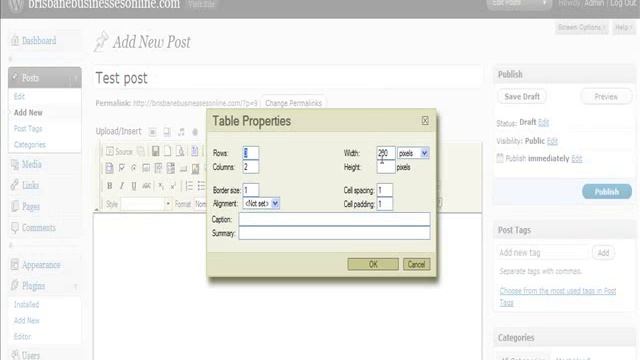The height and width of the screenshot is (360, 640).
Task: Apply Subscript formatting
Action: tap(161, 186)
